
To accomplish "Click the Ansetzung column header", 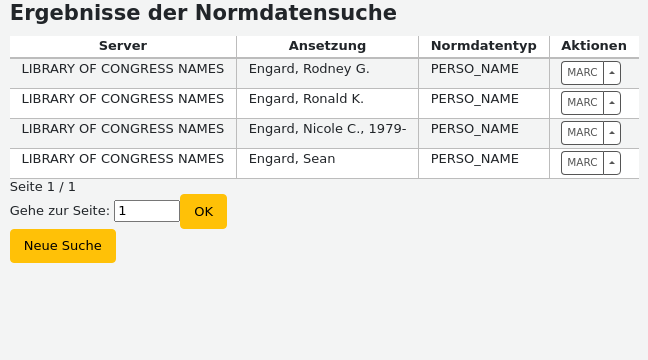I will (327, 46).
